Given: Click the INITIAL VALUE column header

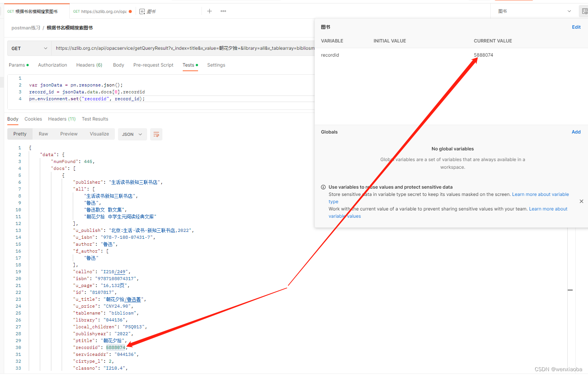Looking at the screenshot, I should [390, 41].
